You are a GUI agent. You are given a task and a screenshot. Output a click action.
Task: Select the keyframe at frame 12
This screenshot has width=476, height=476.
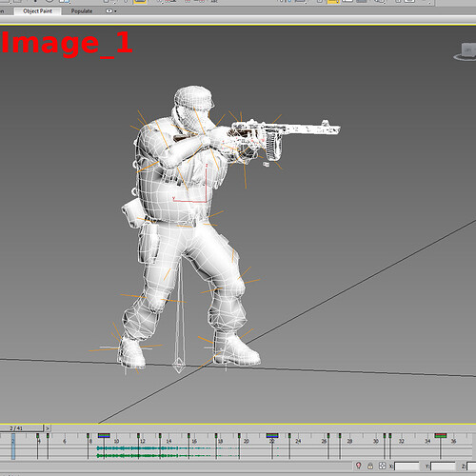pos(139,446)
